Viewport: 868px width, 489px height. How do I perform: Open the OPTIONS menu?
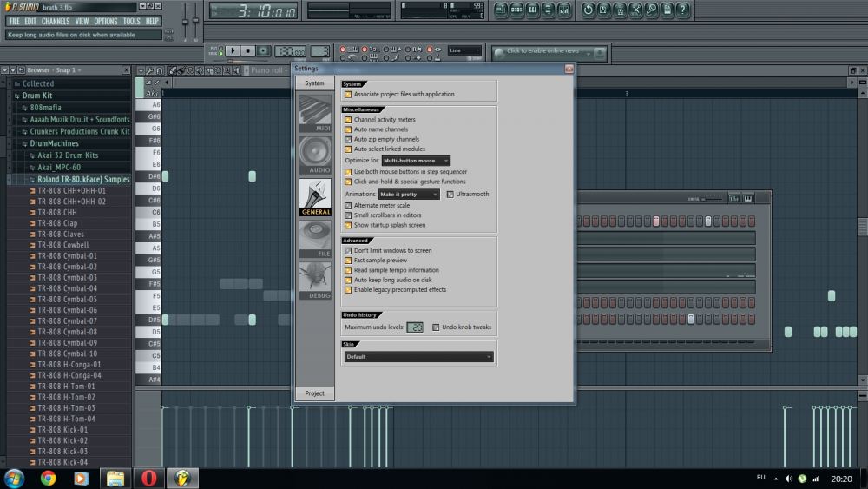coord(106,21)
